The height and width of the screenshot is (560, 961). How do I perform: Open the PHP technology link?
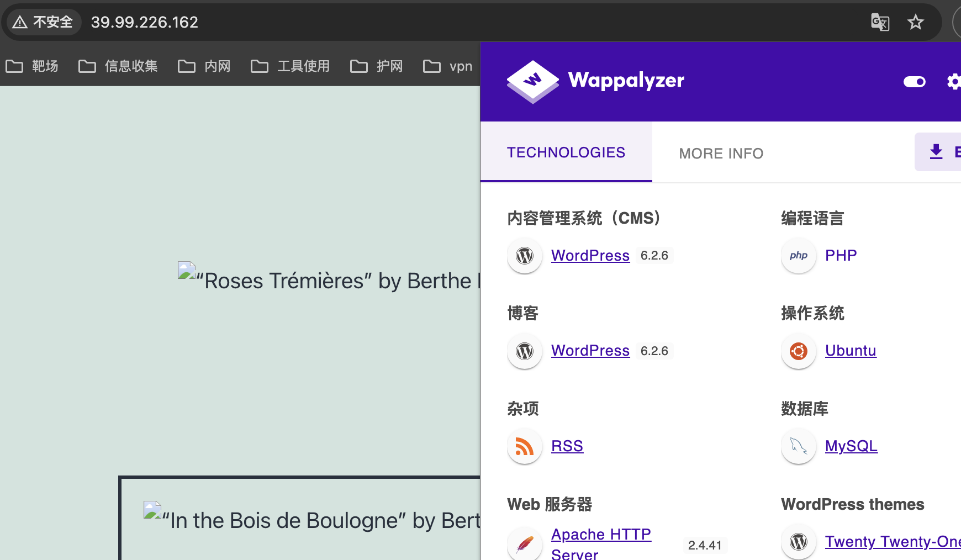coord(841,255)
